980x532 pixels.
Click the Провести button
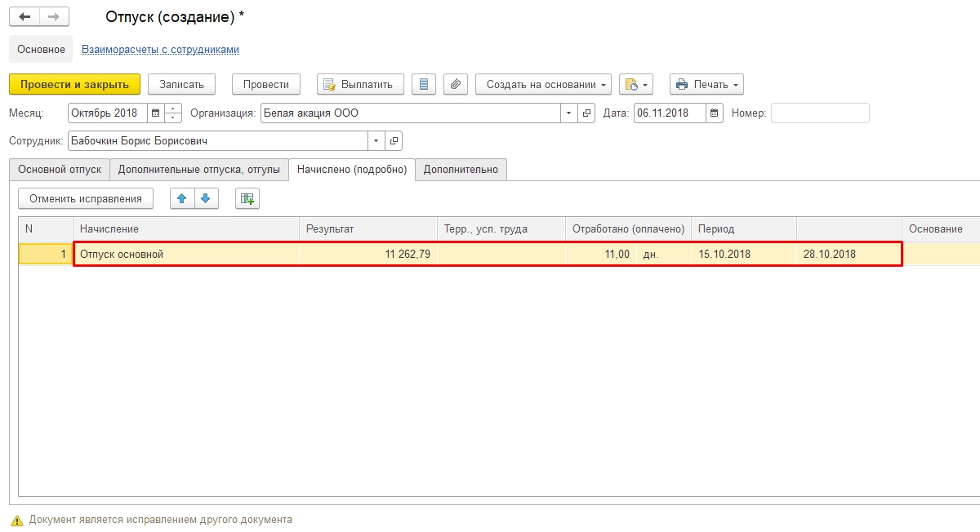[266, 84]
